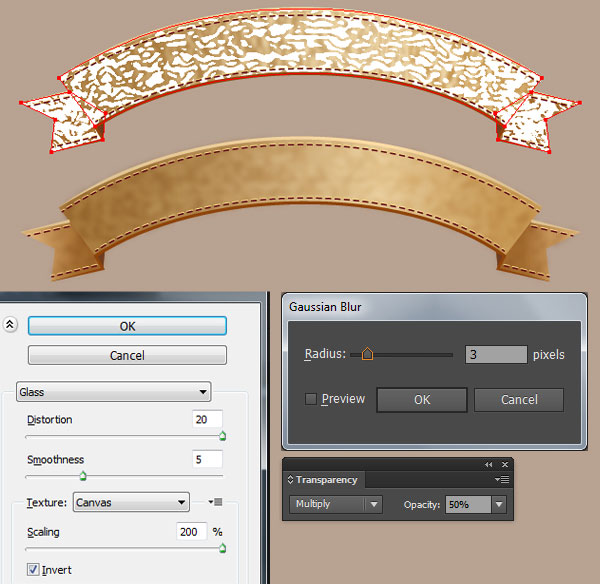Click OK in the Glass filter dialog
Viewport: 600px width, 584px height.
pyautogui.click(x=127, y=326)
